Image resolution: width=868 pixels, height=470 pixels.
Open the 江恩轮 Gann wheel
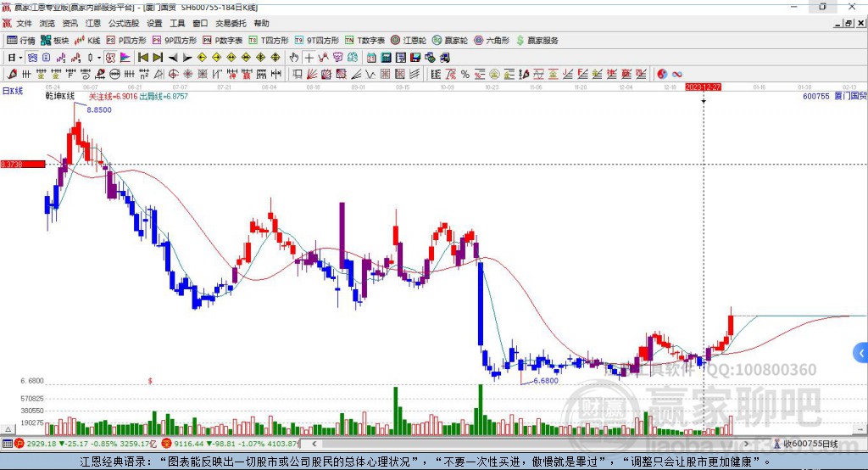[x=409, y=41]
